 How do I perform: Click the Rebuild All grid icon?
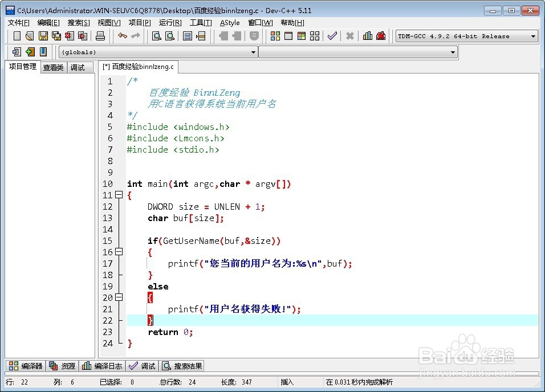(315, 36)
